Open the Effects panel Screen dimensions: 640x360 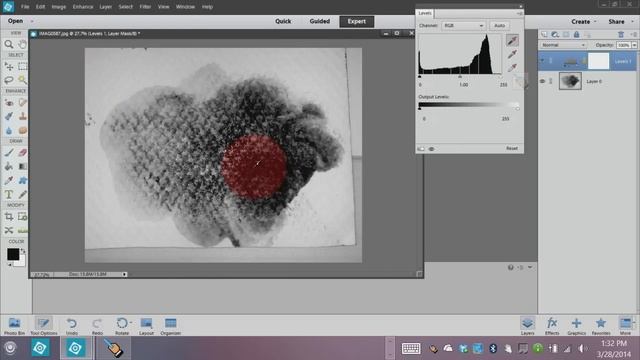[552, 326]
